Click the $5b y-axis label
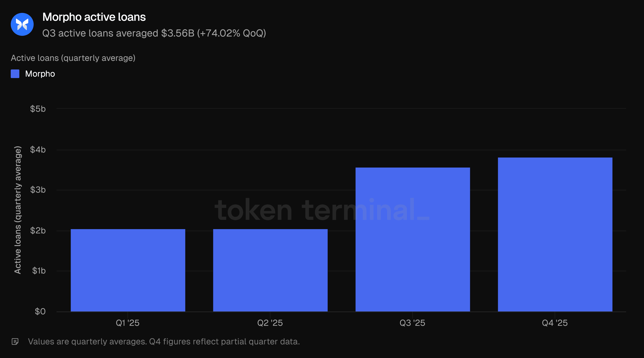Screen dimensions: 644x358 pos(38,109)
